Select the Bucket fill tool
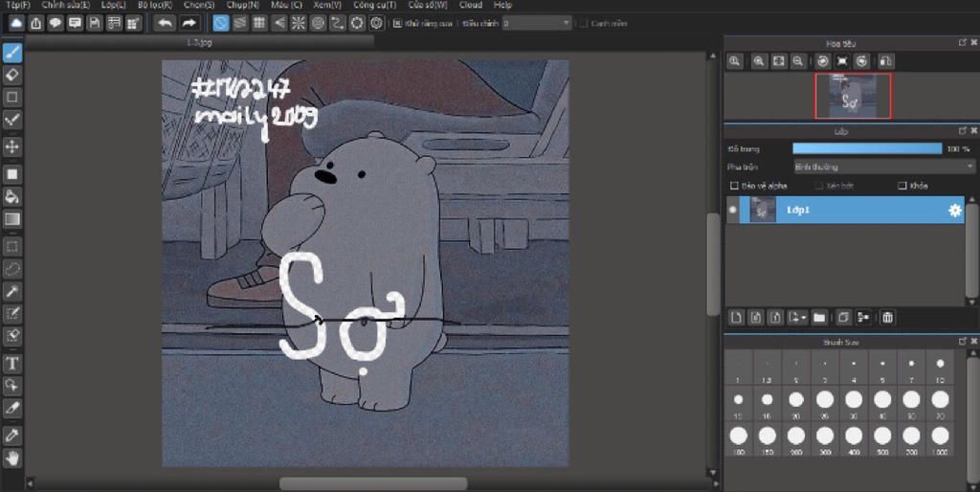 [12, 196]
